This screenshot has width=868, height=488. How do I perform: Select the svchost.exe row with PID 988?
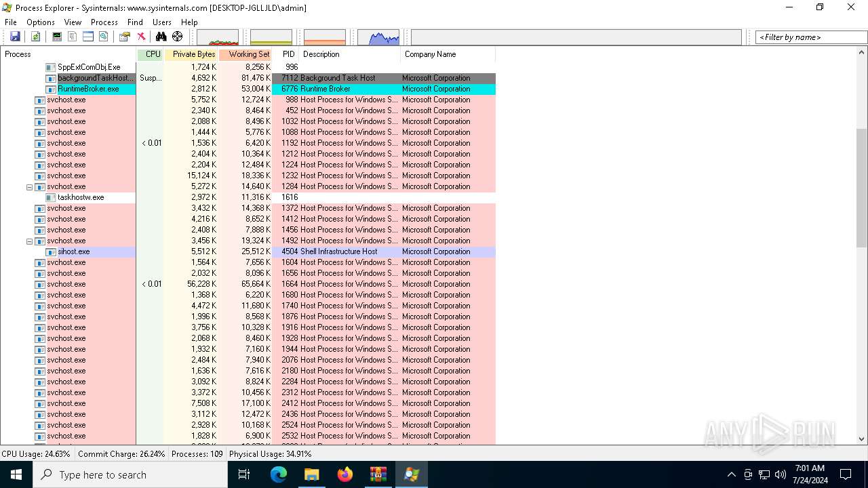tap(248, 100)
